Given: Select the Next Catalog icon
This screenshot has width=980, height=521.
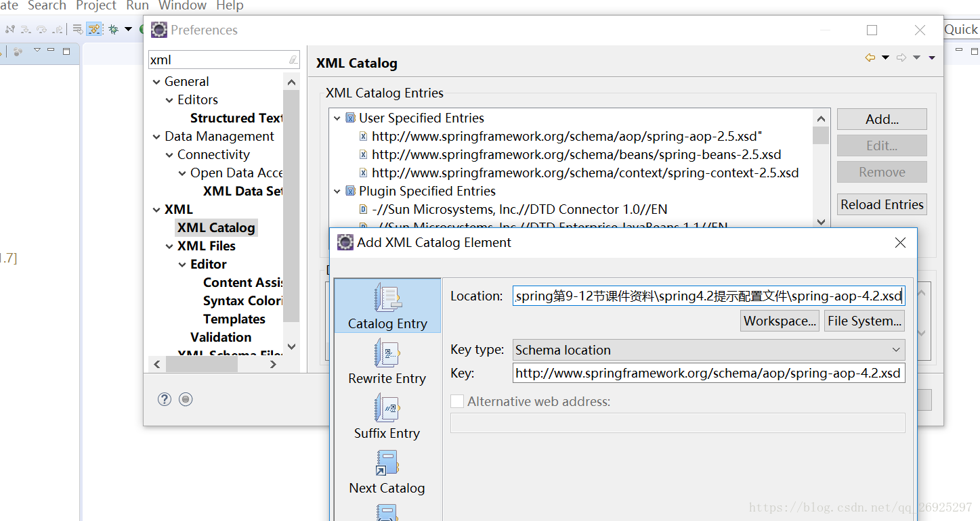Looking at the screenshot, I should pyautogui.click(x=387, y=463).
